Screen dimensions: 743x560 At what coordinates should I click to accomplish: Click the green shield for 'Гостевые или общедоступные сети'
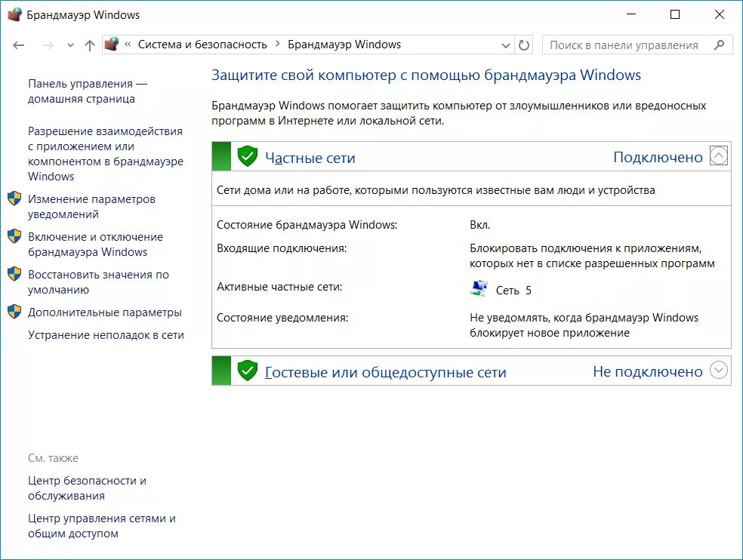click(248, 371)
